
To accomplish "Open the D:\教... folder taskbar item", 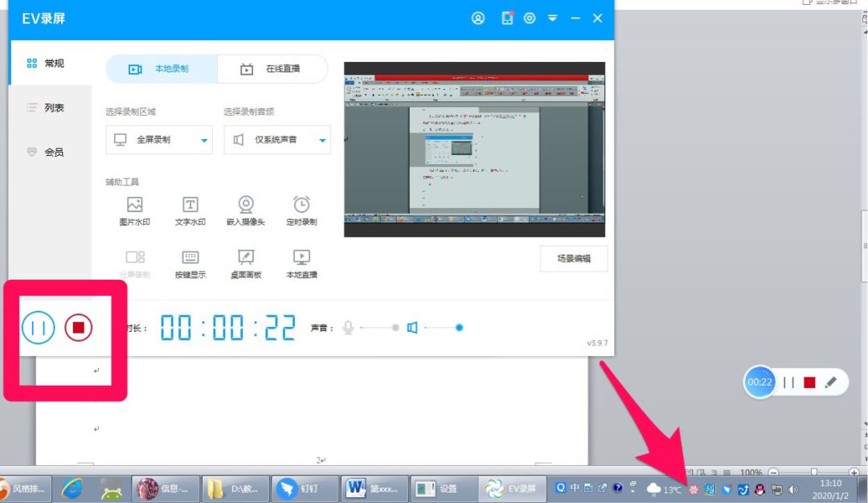I will [235, 489].
